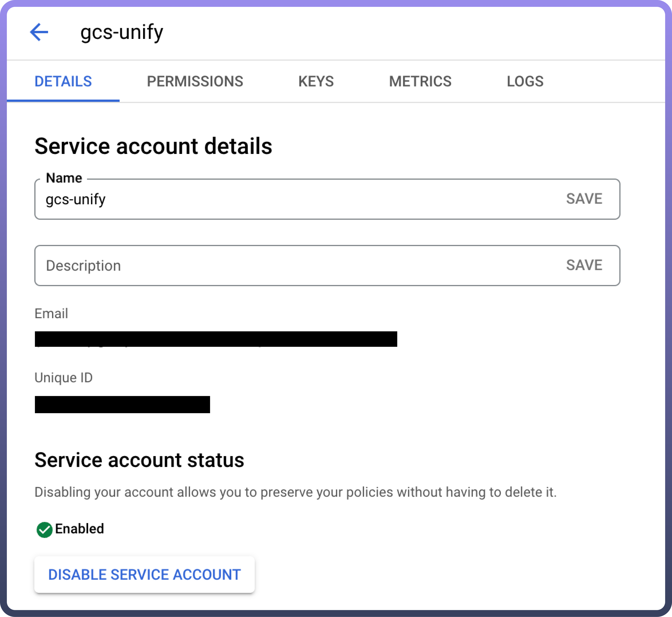
Task: Click the Service account details heading
Action: [x=153, y=146]
